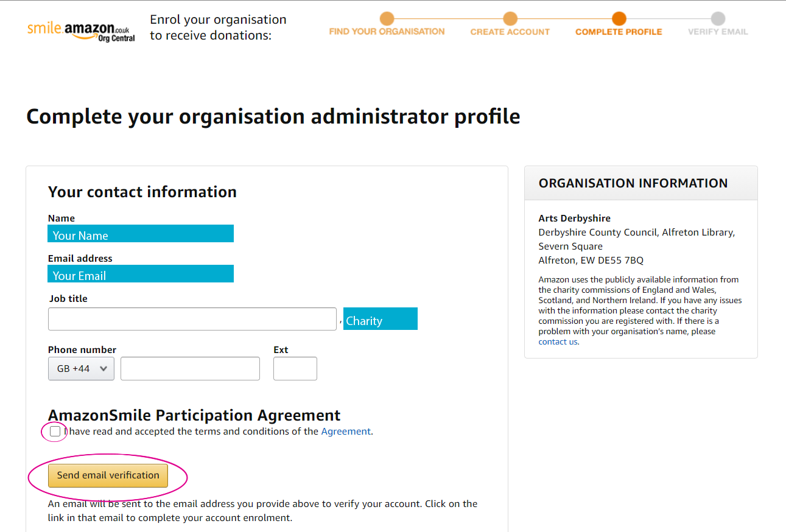Click the Your Name input field
The width and height of the screenshot is (786, 532).
click(141, 233)
